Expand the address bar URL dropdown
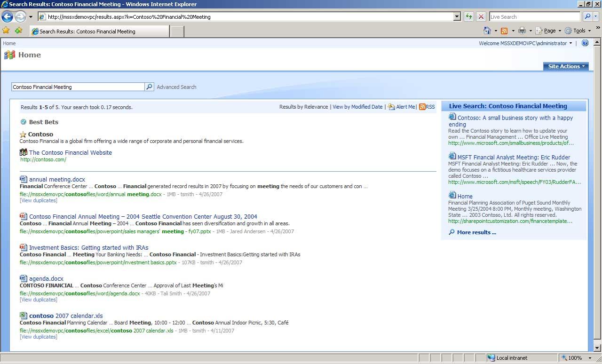 (457, 16)
